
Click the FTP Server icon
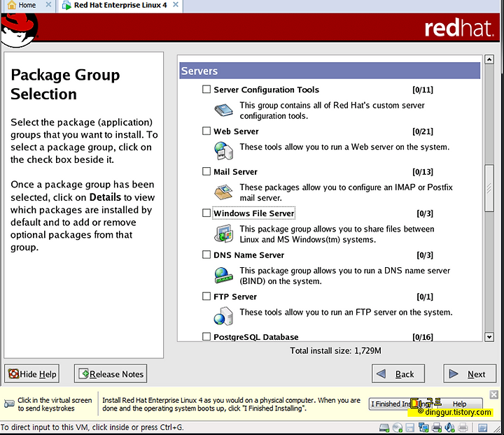point(223,316)
